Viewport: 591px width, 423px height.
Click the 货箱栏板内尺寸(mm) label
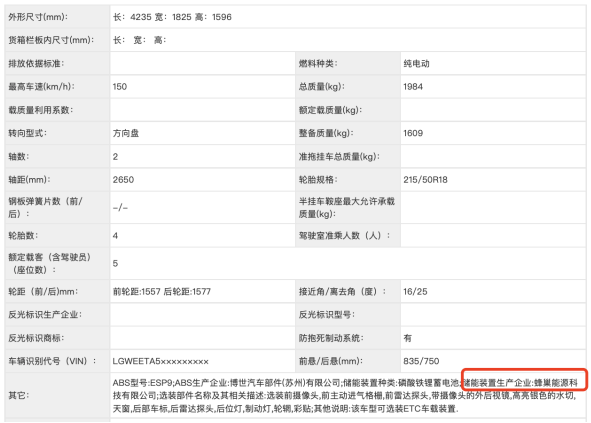(51, 40)
